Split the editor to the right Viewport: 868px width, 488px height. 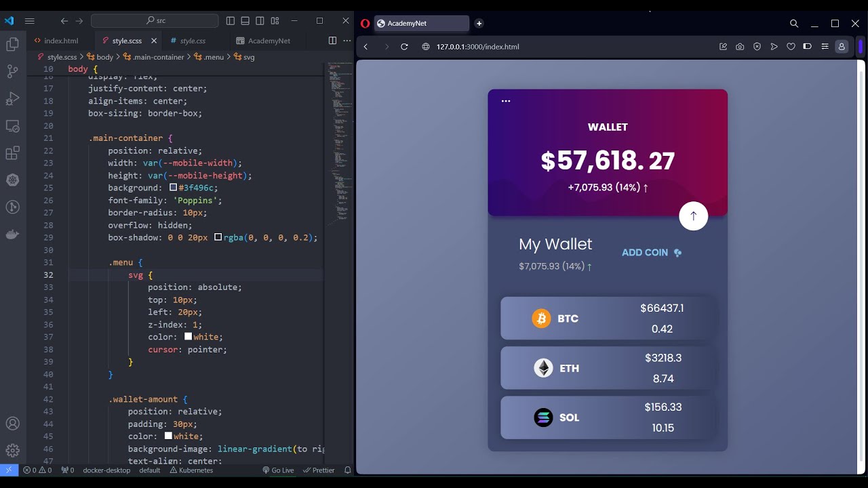(x=332, y=41)
